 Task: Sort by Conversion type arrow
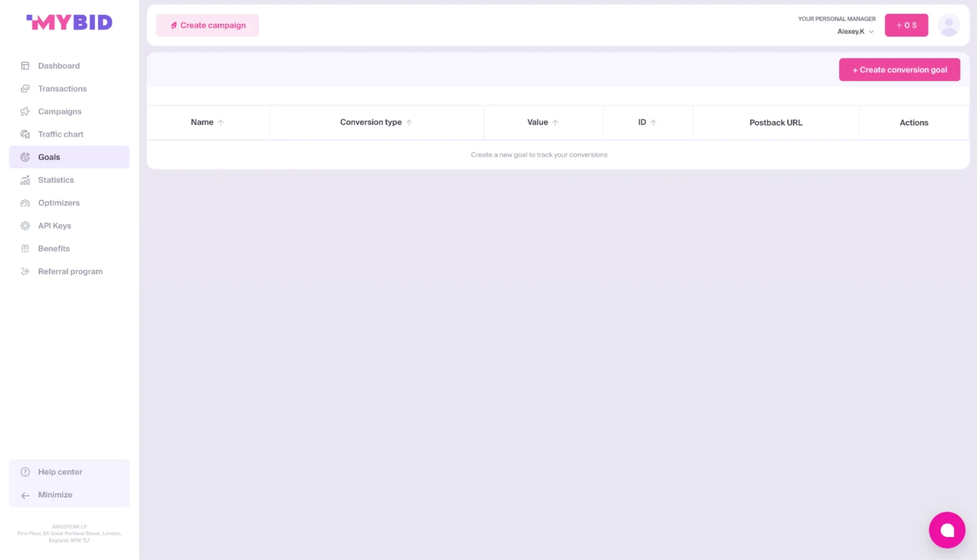pos(409,123)
